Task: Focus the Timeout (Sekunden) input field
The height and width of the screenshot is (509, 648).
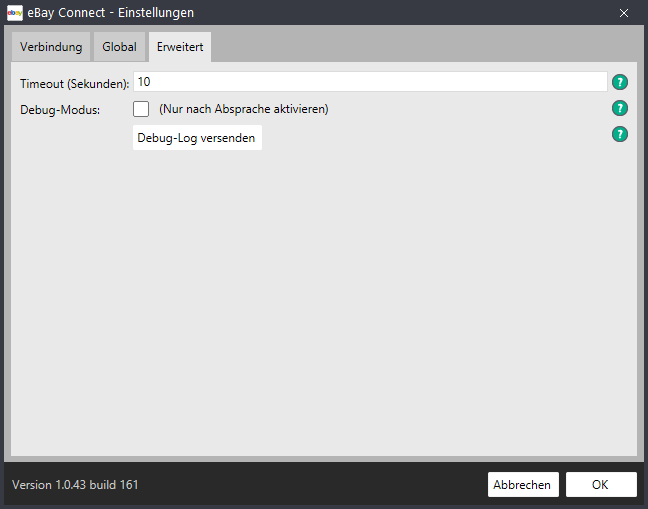Action: pos(370,82)
